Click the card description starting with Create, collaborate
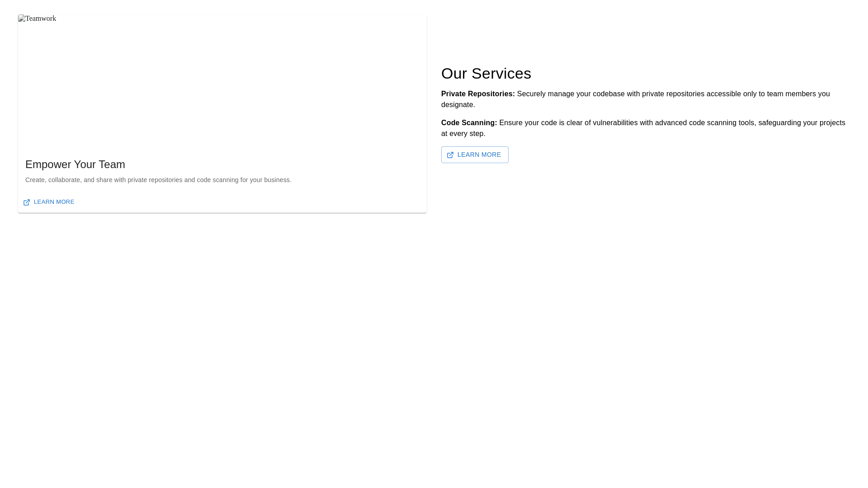Screen dimensions: 868x488 coord(158,180)
